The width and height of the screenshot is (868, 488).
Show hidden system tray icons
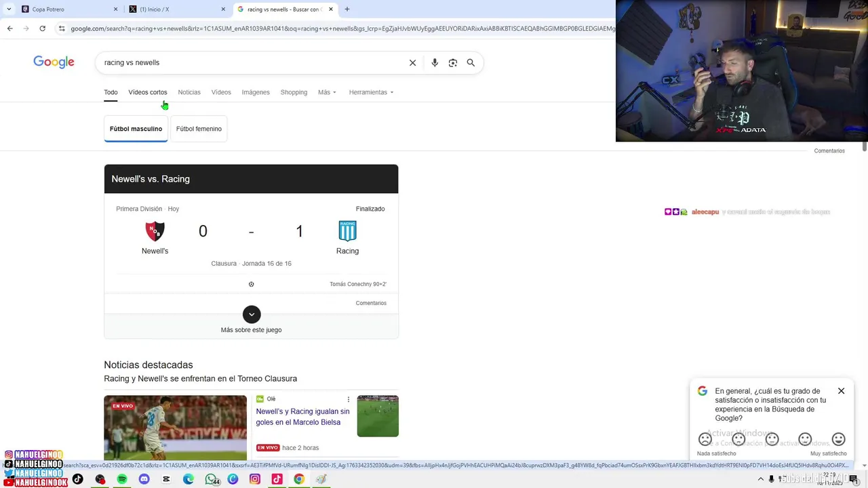pyautogui.click(x=761, y=479)
